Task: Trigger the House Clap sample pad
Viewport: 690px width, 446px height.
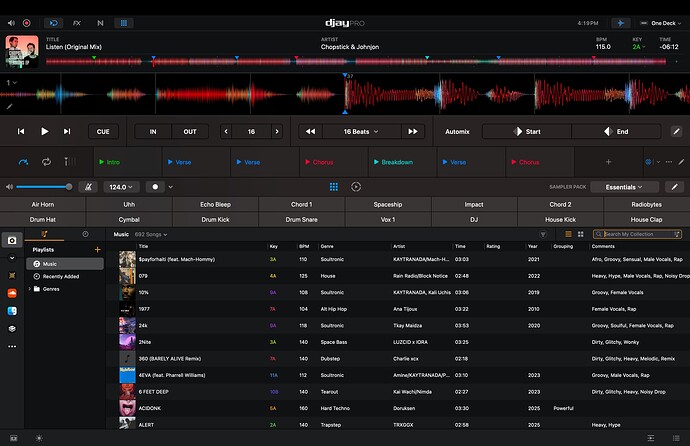Action: (x=646, y=219)
